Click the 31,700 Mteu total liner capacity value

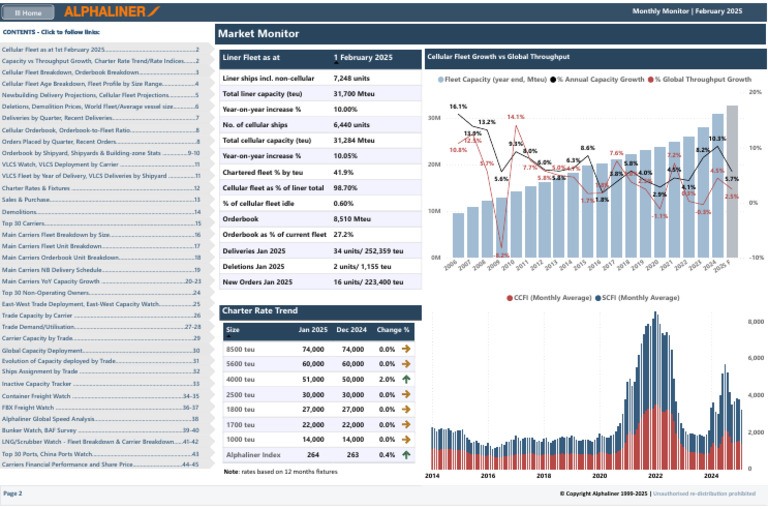click(x=354, y=94)
